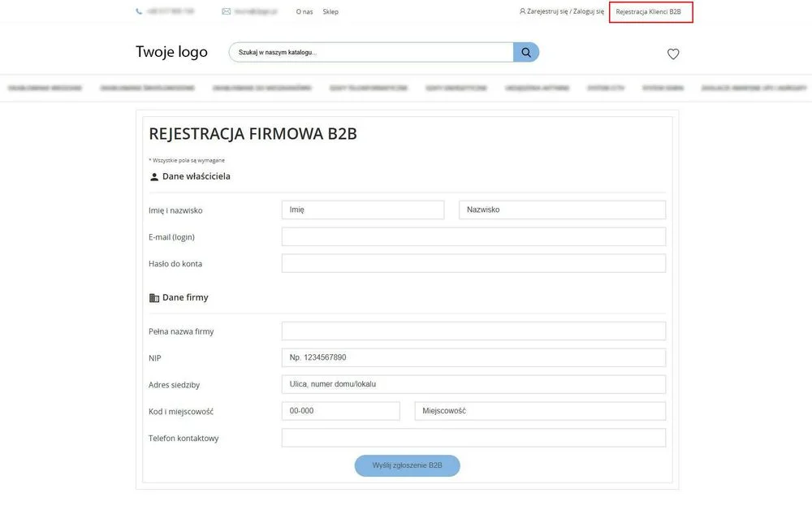Open Zarejestruj się / Zaloguj się link
The image size is (812, 506).
(565, 11)
